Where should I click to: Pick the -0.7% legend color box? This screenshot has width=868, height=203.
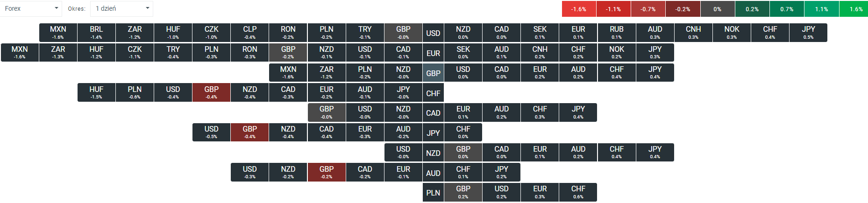[x=648, y=9]
